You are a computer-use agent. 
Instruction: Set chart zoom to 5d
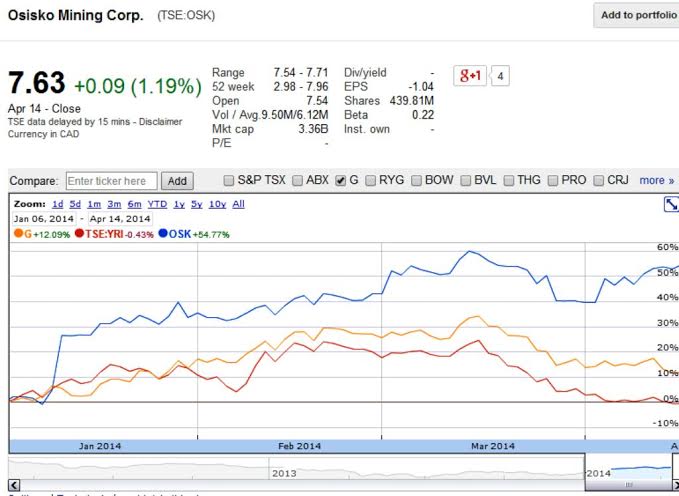point(75,204)
